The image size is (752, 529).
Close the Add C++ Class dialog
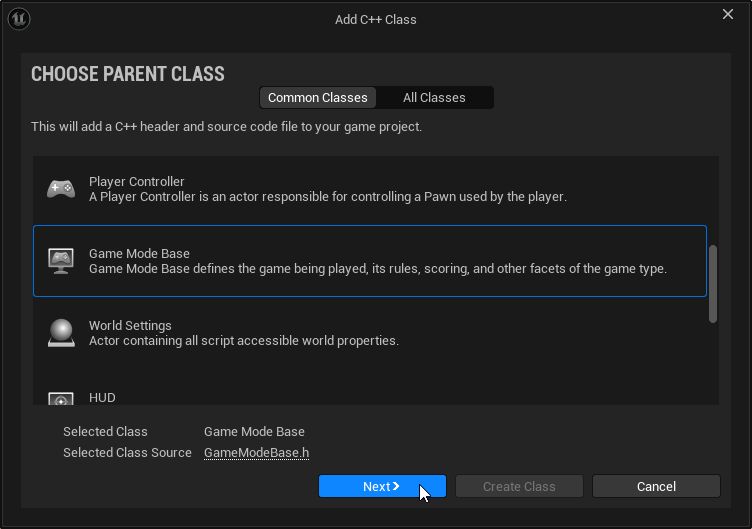(x=728, y=14)
